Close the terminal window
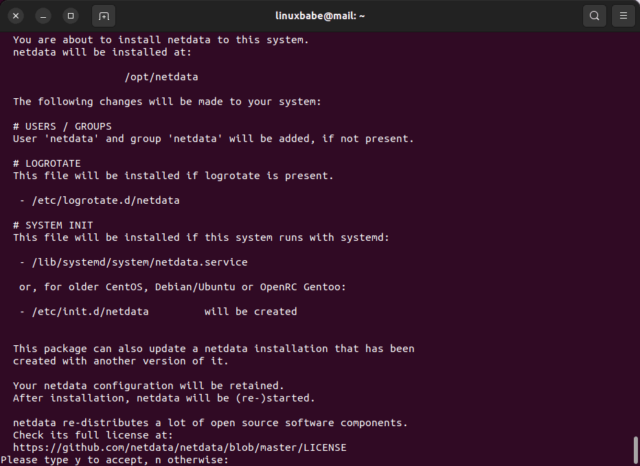Viewport: 640px width, 466px height. [16, 16]
